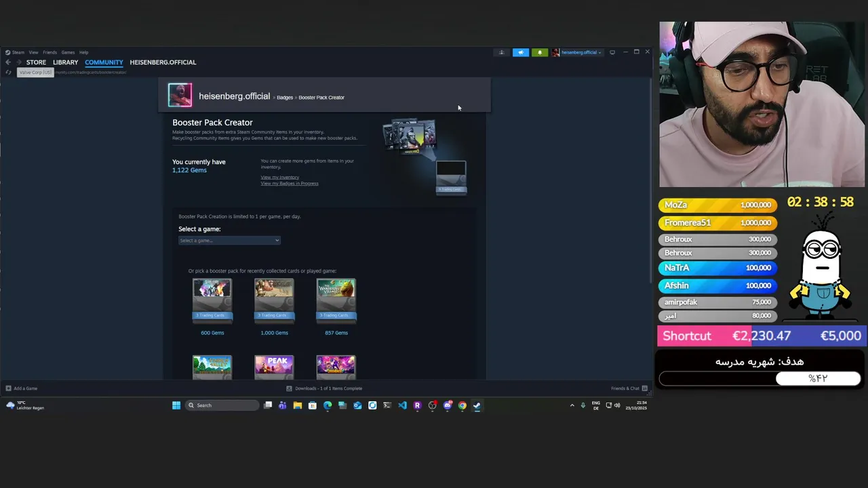Pick the purple booster pack beside PEAK

click(336, 367)
